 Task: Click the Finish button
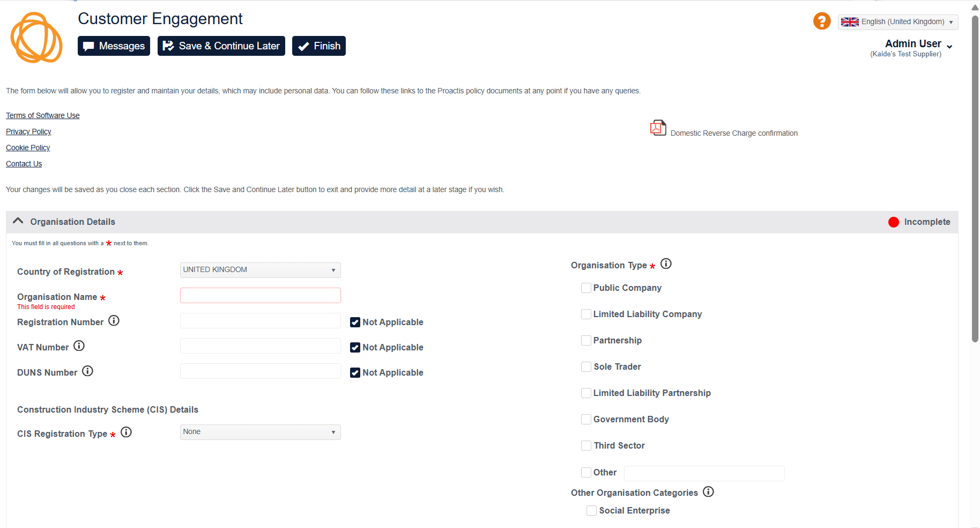(x=319, y=46)
